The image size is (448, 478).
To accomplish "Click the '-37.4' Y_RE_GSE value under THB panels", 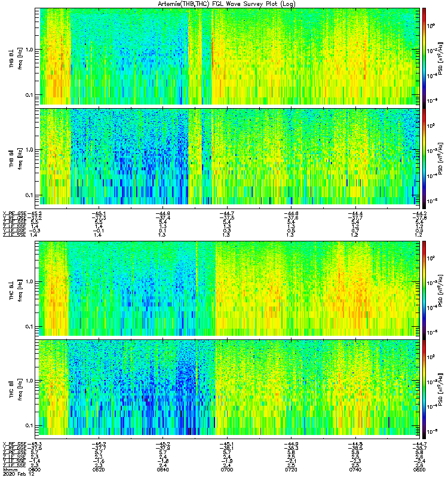I will tap(162, 218).
